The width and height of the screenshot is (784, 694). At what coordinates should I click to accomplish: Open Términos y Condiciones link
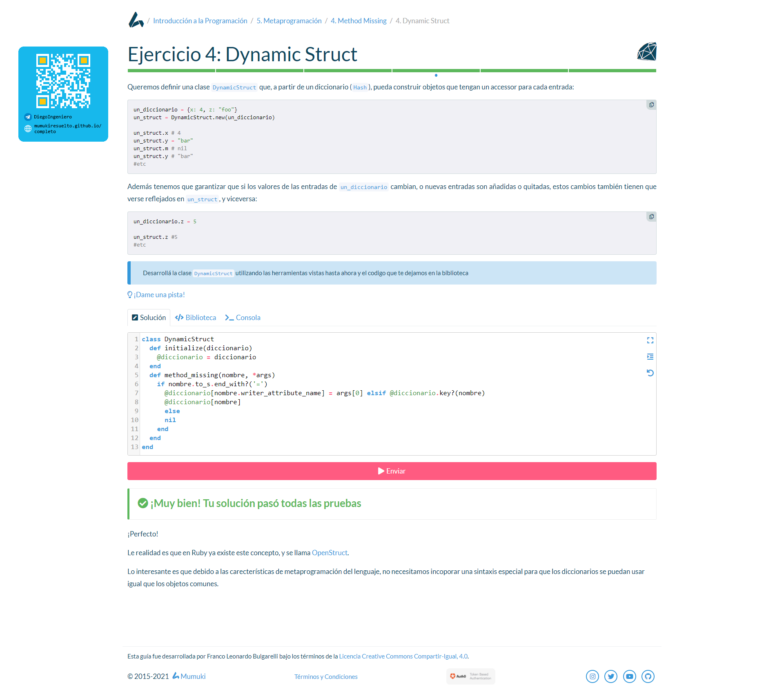pos(326,677)
